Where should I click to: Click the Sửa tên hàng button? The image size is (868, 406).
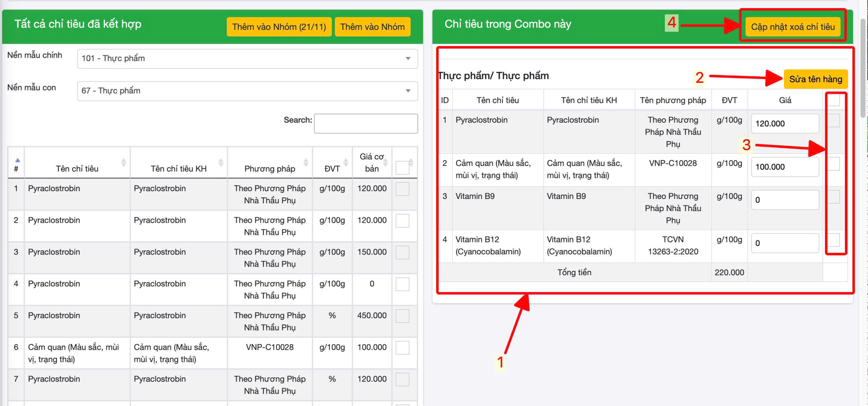coord(815,79)
